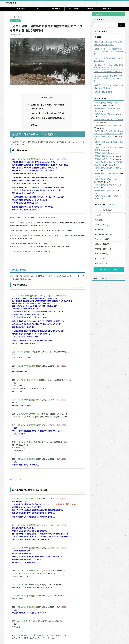The height and width of the screenshot is (644, 129).
Task: Click the swamp featured image
Action: [47, 62]
